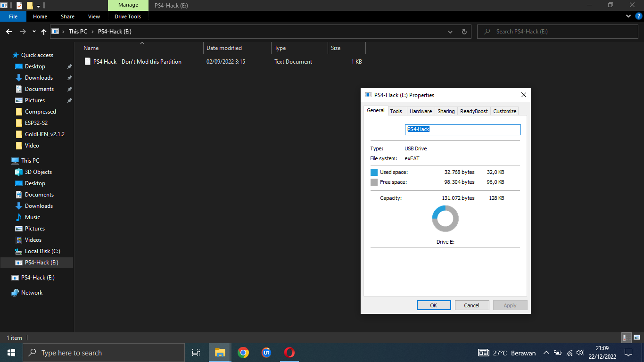This screenshot has width=644, height=362.
Task: Click the PS4-Hack drive label field
Action: click(462, 130)
